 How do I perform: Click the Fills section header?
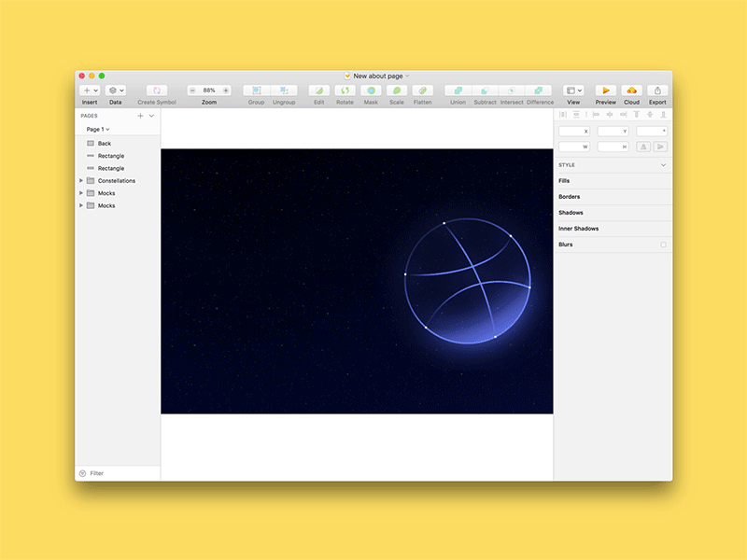pos(613,181)
